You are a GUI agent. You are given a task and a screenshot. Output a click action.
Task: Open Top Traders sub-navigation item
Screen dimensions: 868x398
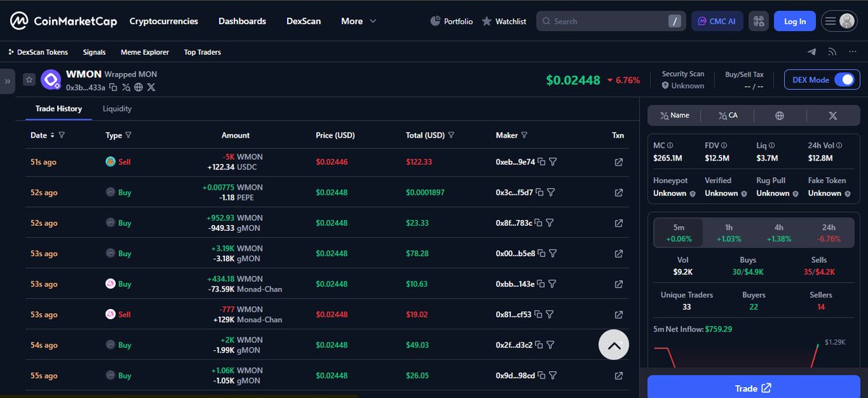click(203, 52)
